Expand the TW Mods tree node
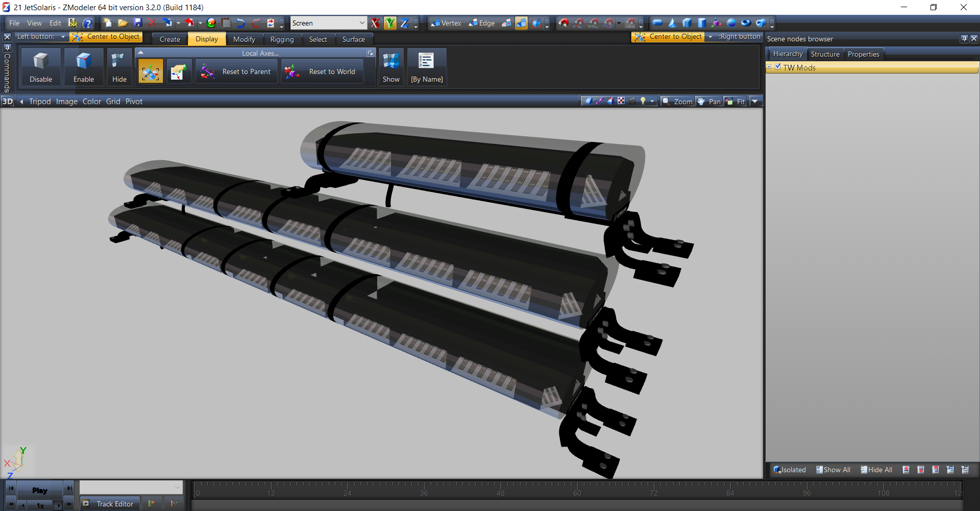980x511 pixels. click(x=769, y=67)
